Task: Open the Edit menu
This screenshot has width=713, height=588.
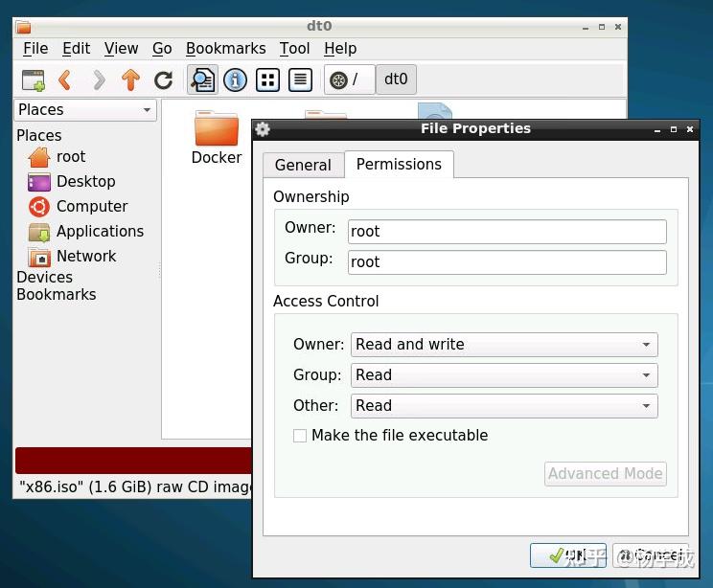Action: coord(77,48)
